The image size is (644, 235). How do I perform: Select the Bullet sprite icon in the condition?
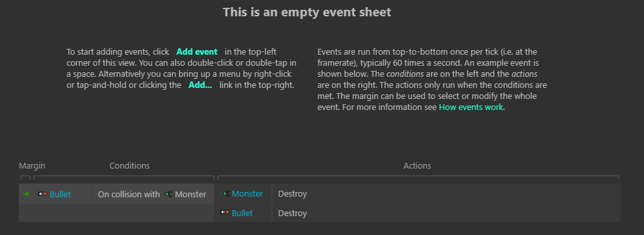pos(42,194)
